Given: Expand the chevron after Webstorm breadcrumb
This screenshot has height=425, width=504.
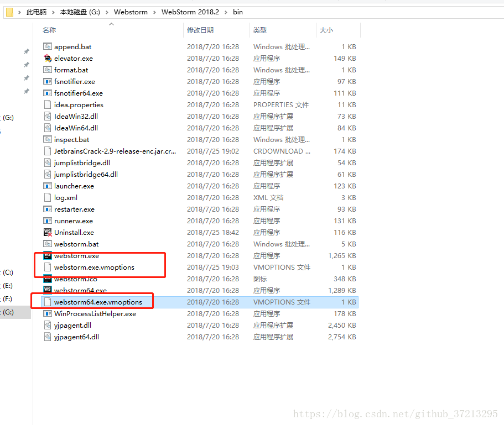Looking at the screenshot, I should coord(154,12).
